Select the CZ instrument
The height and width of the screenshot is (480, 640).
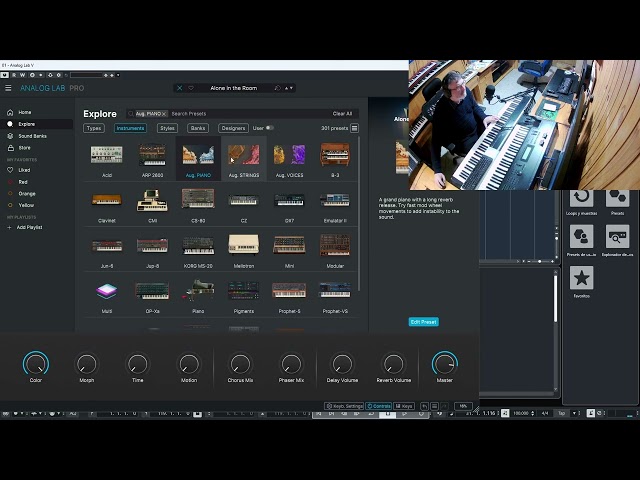tap(244, 205)
